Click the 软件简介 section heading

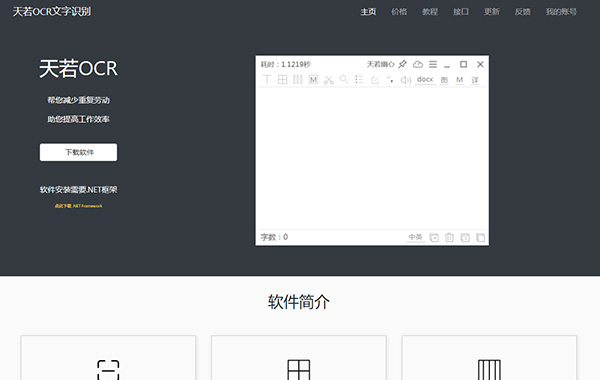pos(298,302)
